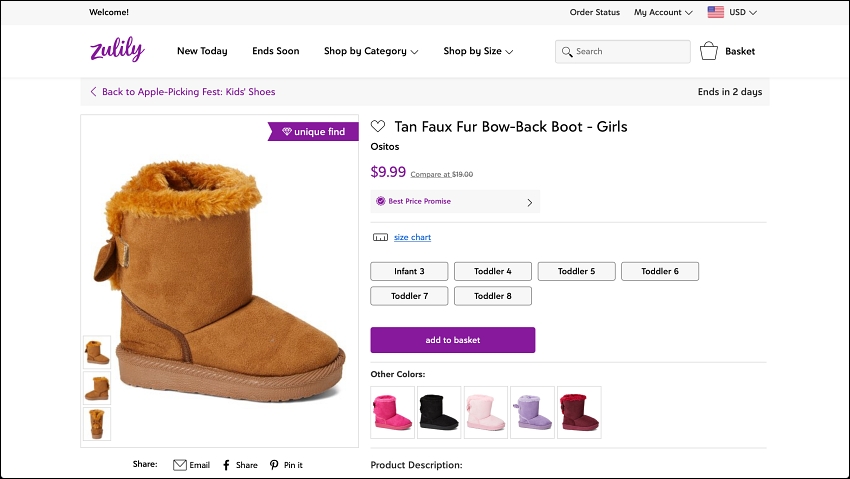Screen dimensions: 850x479
Task: Click the Share text beside Facebook icon
Action: click(247, 465)
